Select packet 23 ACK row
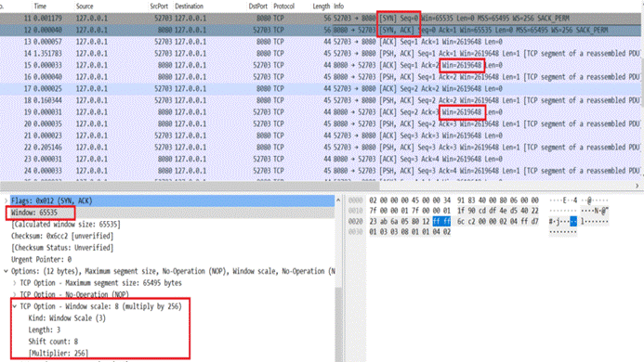The height and width of the screenshot is (362, 644). click(x=321, y=159)
